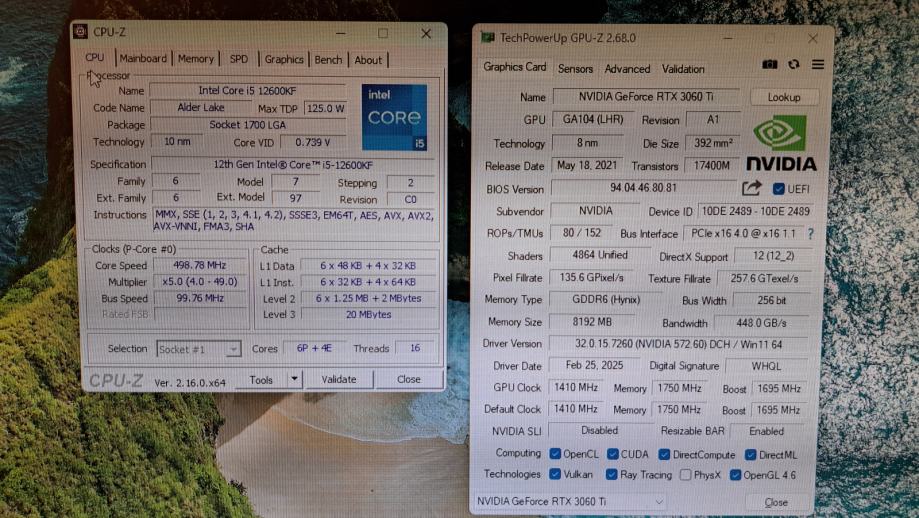The width and height of the screenshot is (919, 518).
Task: Click the Package value 'Socket 1700 LGA'
Action: [x=247, y=124]
